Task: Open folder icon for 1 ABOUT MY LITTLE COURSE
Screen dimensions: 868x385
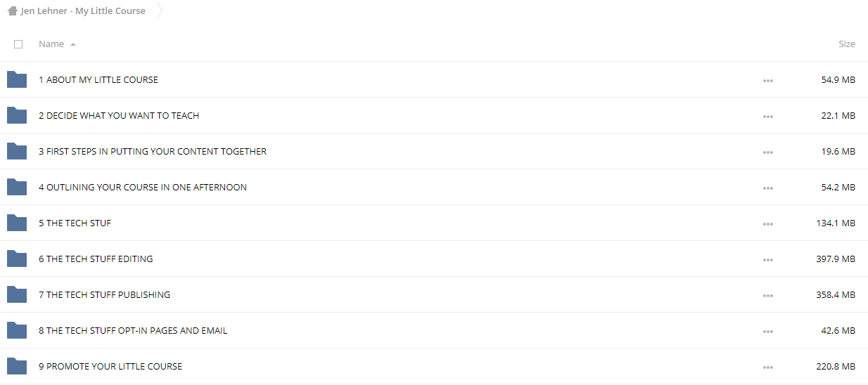Action: pos(17,79)
